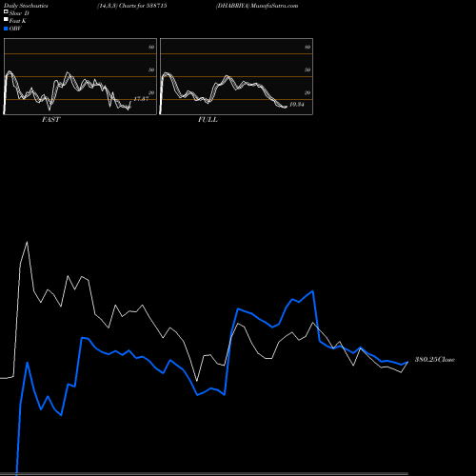Screen dimensions: 476x476
Task: Click the 80 level label in FAST chart
Action: [151, 47]
